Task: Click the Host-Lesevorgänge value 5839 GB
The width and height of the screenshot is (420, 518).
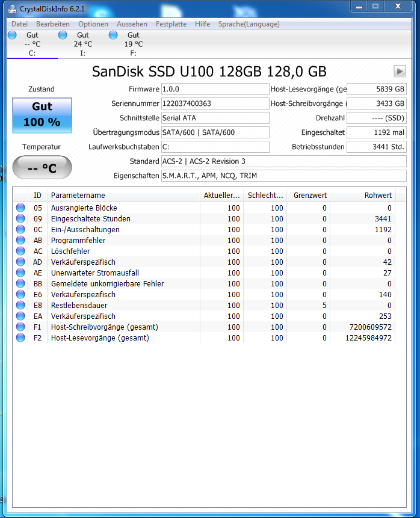Action: (x=377, y=89)
